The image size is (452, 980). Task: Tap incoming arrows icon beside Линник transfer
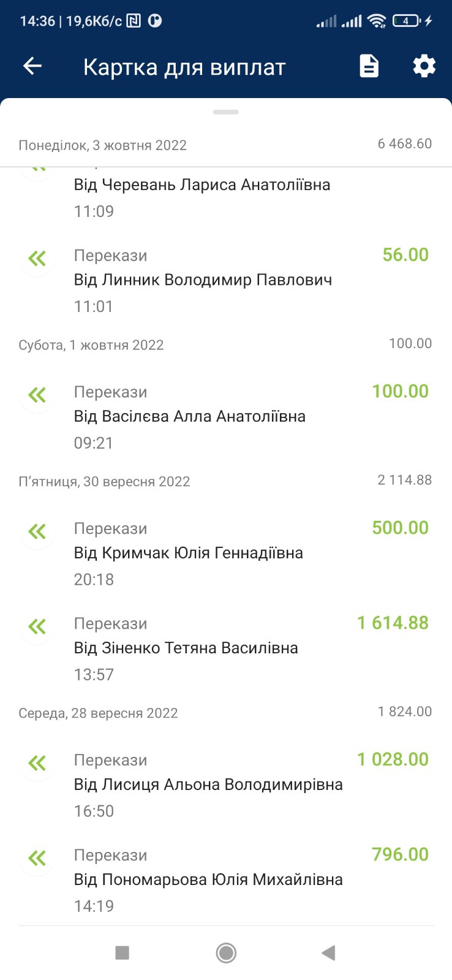pos(37,259)
